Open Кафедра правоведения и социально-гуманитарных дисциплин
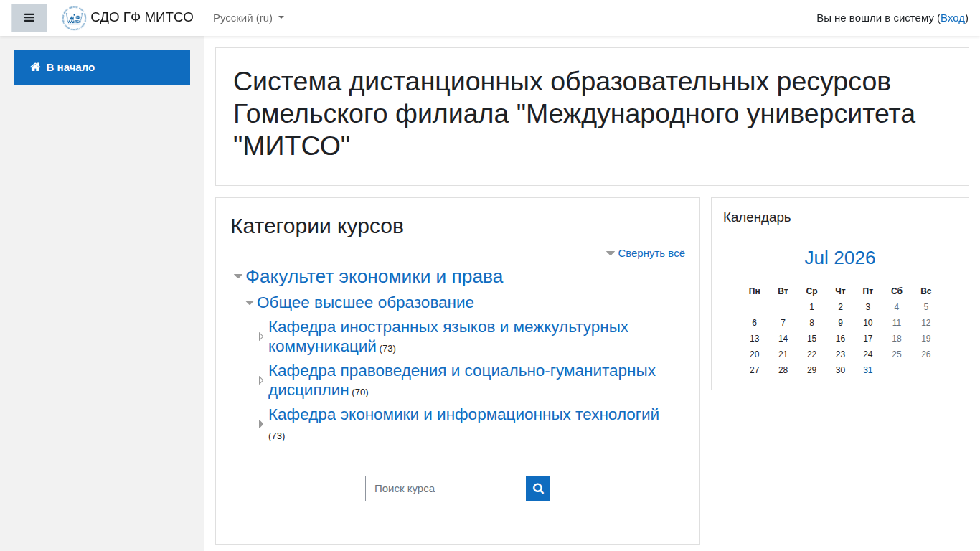 (x=462, y=380)
